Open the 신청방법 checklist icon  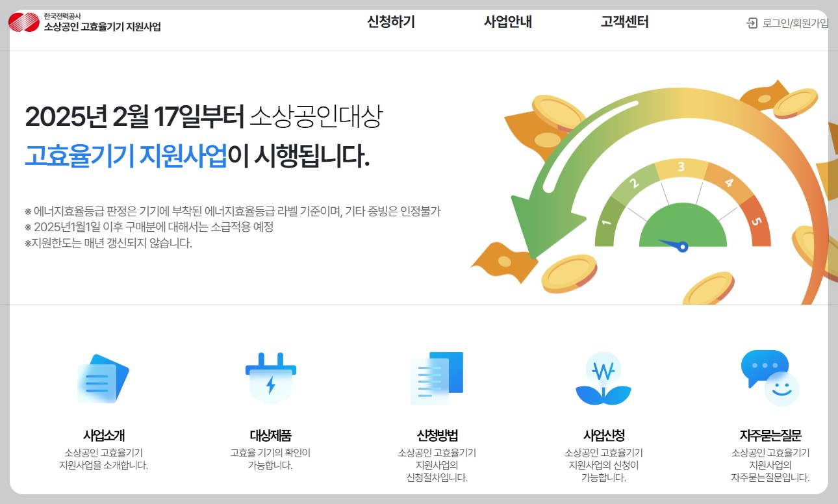[437, 377]
